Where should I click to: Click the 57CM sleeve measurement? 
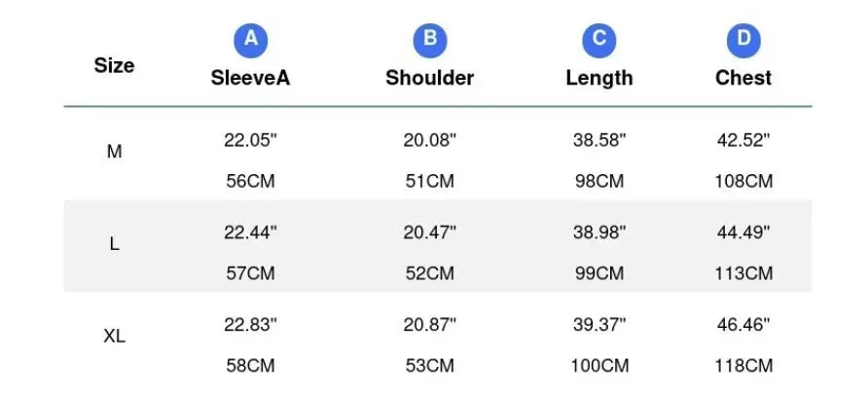pyautogui.click(x=250, y=273)
